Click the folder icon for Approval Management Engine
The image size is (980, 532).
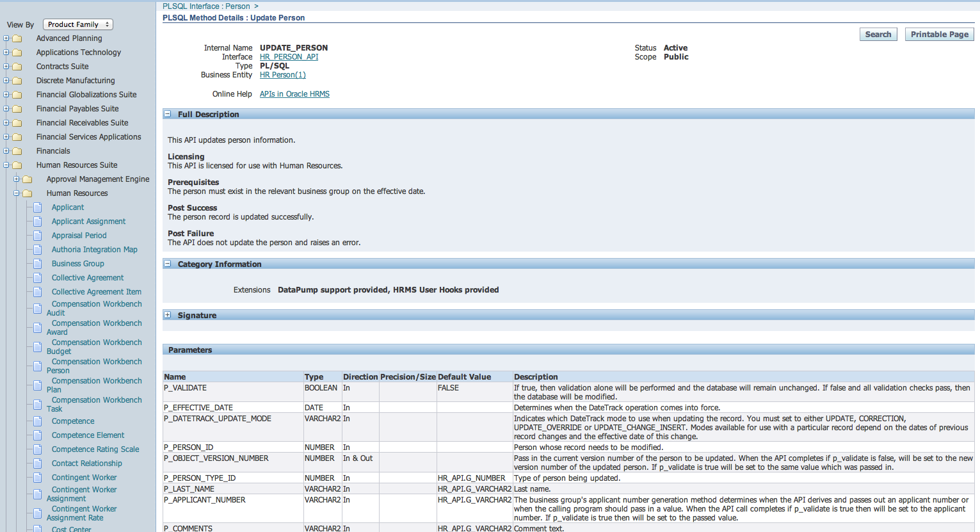27,179
